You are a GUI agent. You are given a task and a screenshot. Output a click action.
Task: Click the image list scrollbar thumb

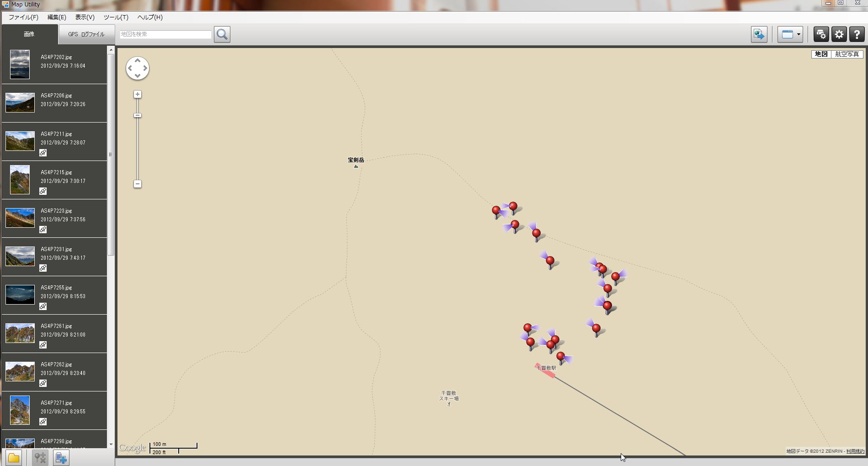(x=111, y=155)
